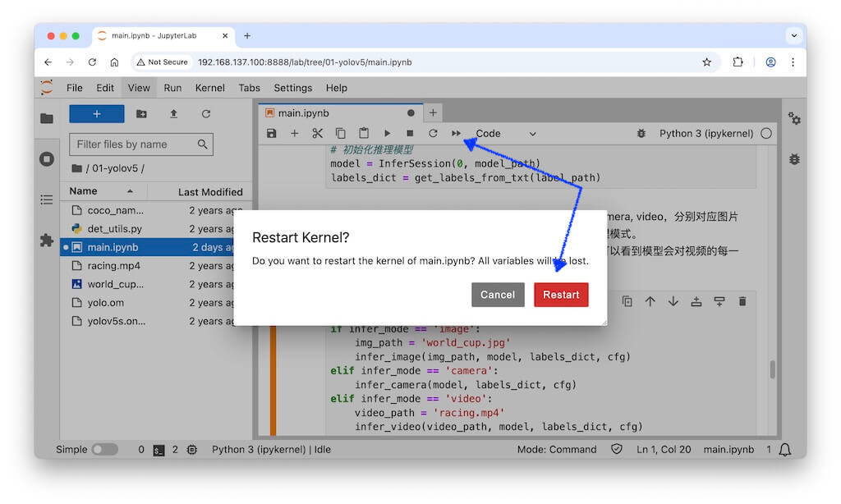Cut selected cell with scissors icon
This screenshot has width=841, height=504.
(318, 133)
